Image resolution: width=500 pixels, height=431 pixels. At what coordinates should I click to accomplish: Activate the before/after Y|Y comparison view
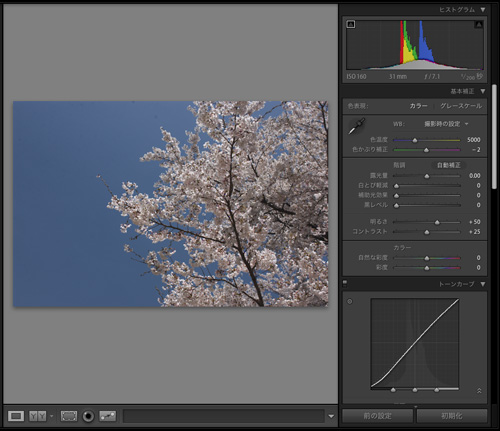(x=38, y=416)
